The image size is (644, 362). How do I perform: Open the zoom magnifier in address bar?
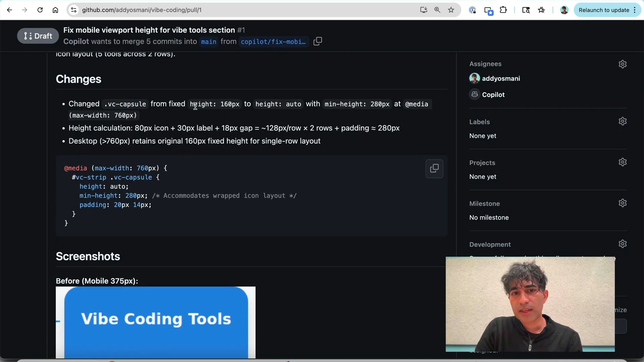pos(437,10)
